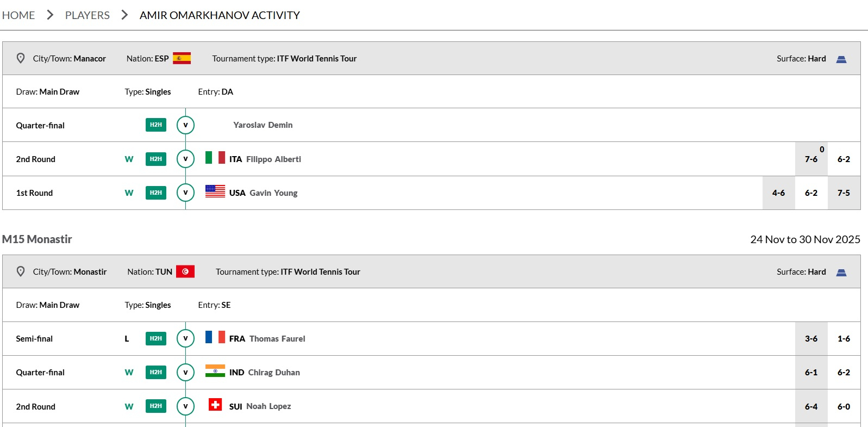Open H2H against Noah Lopez
The image size is (868, 427).
pos(156,406)
